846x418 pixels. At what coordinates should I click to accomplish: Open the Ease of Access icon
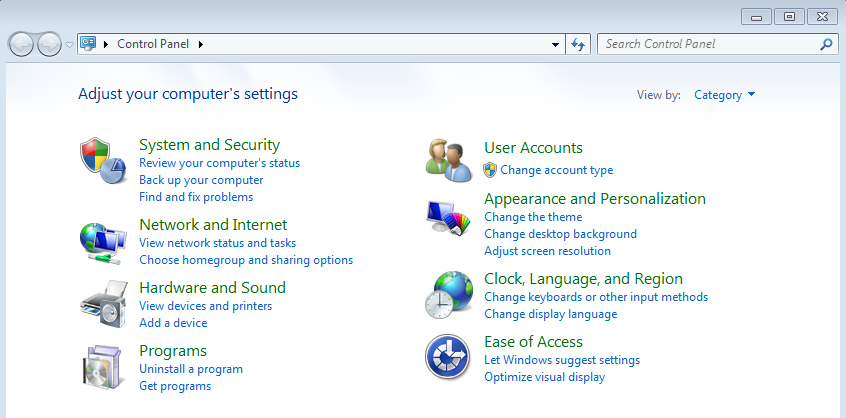(447, 357)
